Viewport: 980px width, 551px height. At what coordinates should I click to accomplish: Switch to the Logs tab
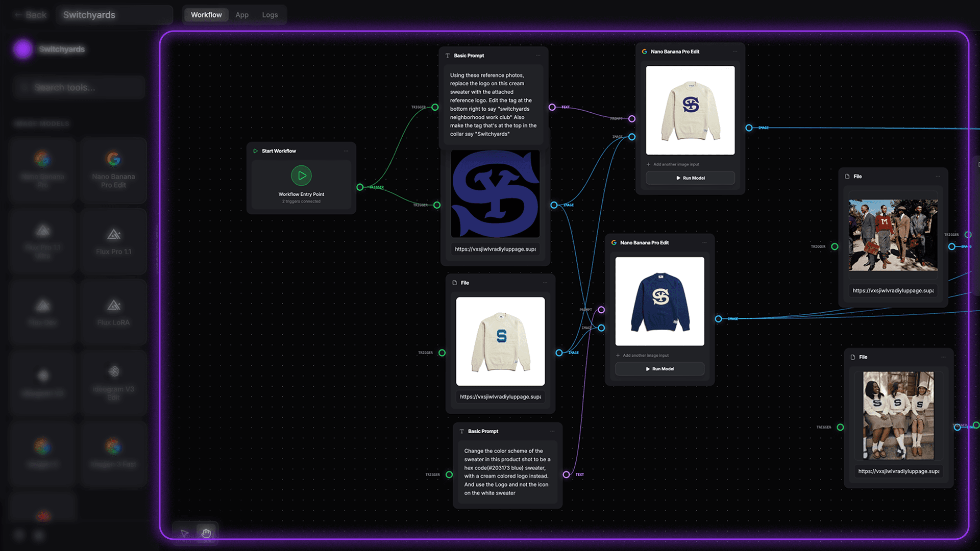(x=269, y=15)
